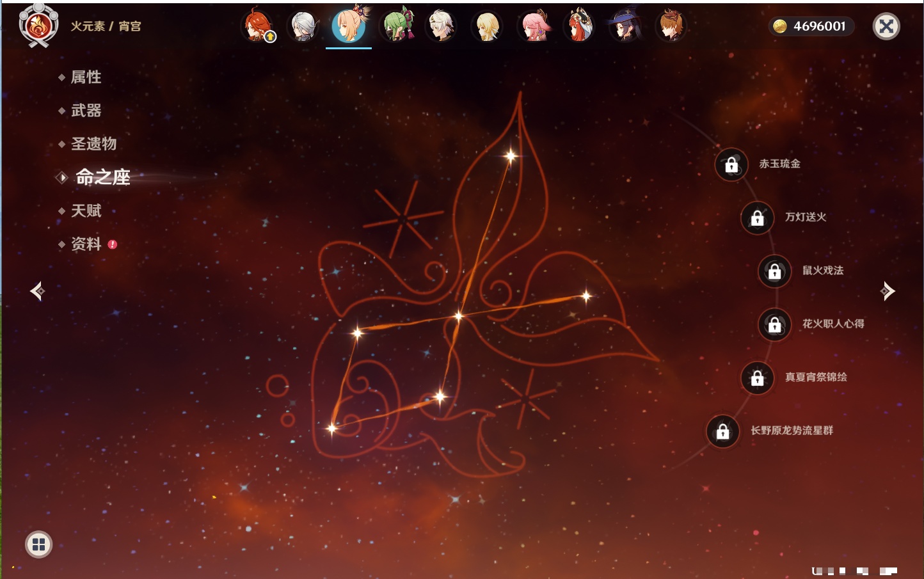
Task: Click the Pyro element emblem icon
Action: [38, 26]
